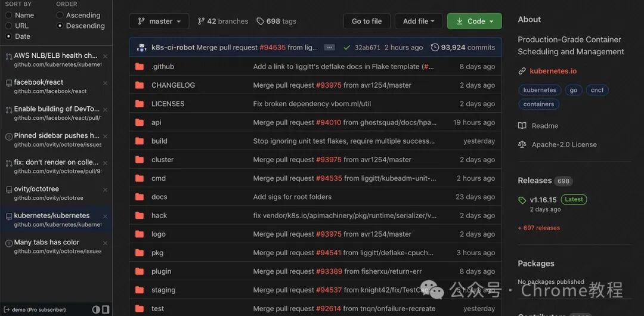
Task: Click the folder icon for .github
Action: [140, 67]
